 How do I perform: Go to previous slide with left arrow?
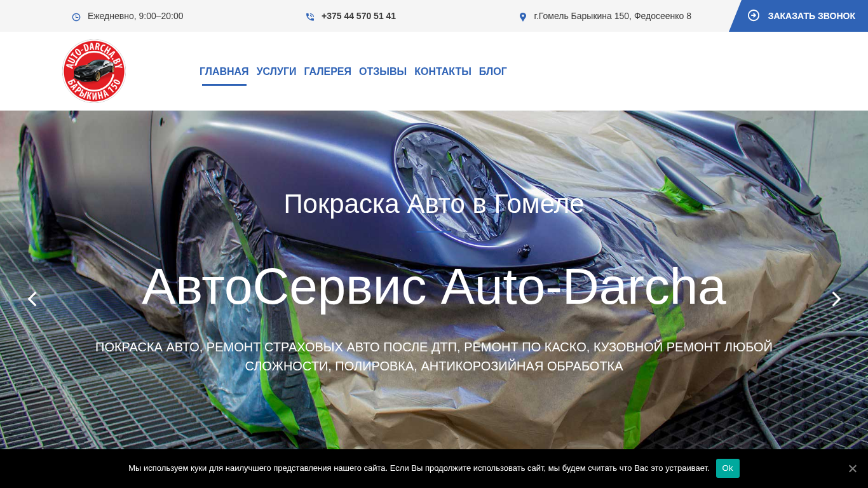pos(32,299)
